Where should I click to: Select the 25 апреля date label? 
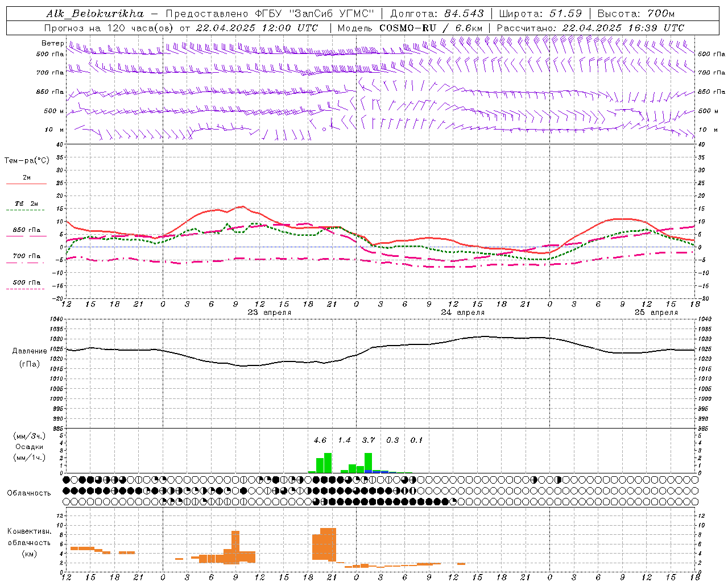click(x=656, y=313)
